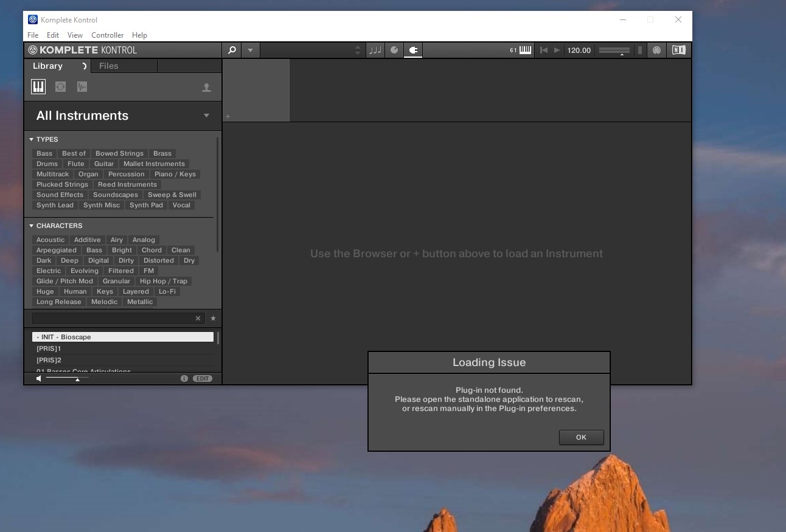Select the One-shots waveform icon in Library
The width and height of the screenshot is (786, 532).
(82, 87)
